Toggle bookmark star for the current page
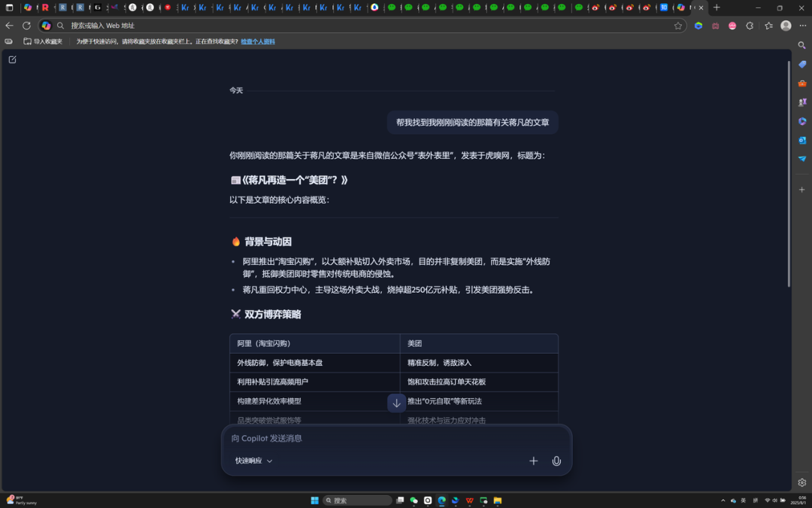Screen dimensions: 812x508 [x=677, y=25]
